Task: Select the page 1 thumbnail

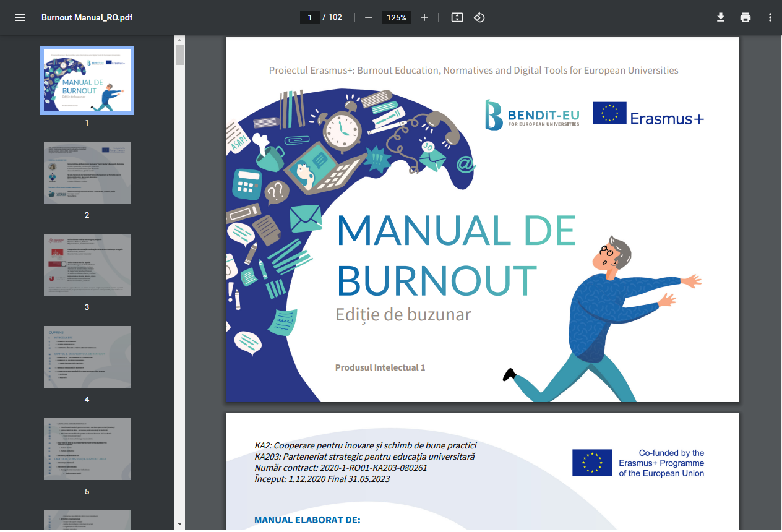Action: (87, 80)
